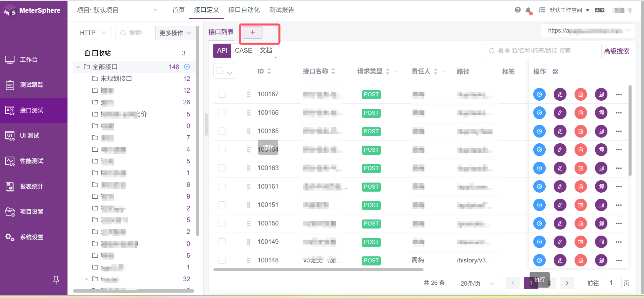Open 高级搜索 advanced search
This screenshot has width=644, height=298.
tap(616, 51)
